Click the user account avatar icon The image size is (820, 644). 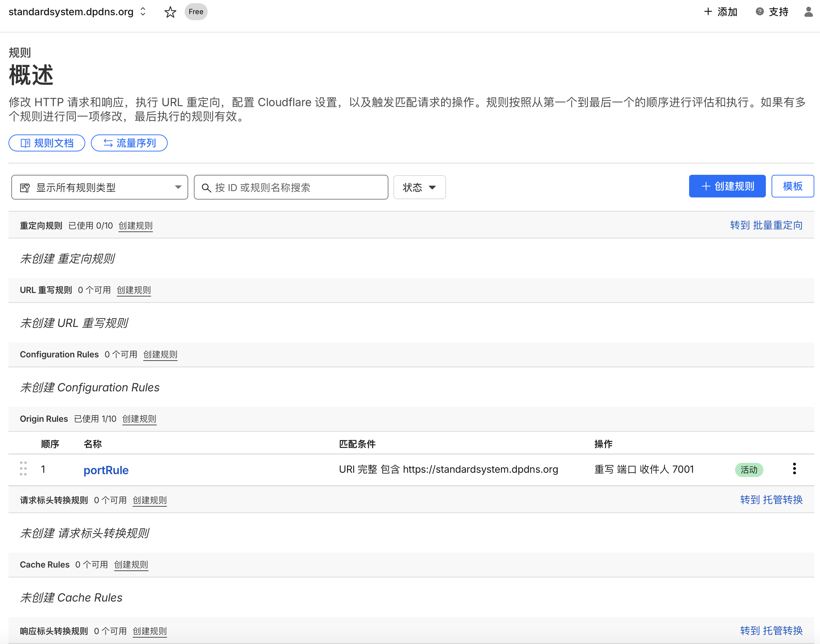pos(808,12)
